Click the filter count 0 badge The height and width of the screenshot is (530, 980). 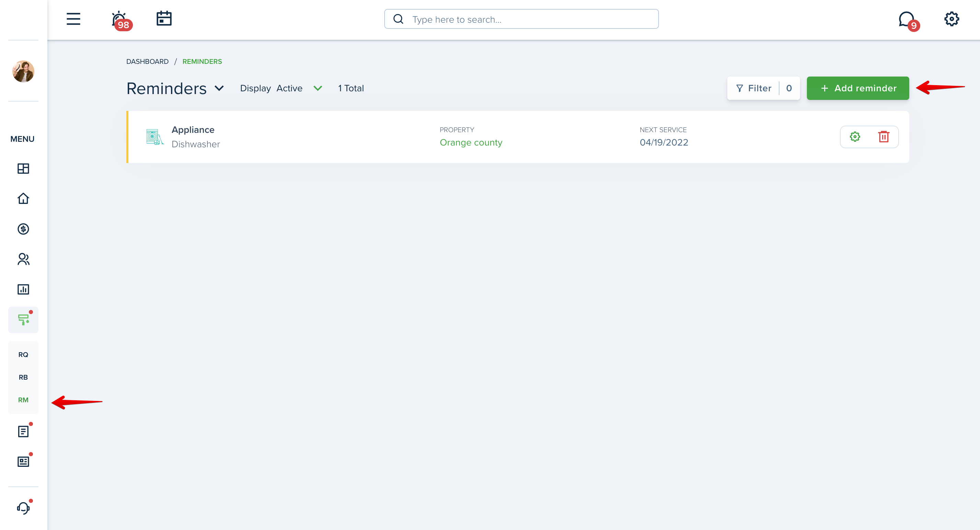(x=789, y=88)
